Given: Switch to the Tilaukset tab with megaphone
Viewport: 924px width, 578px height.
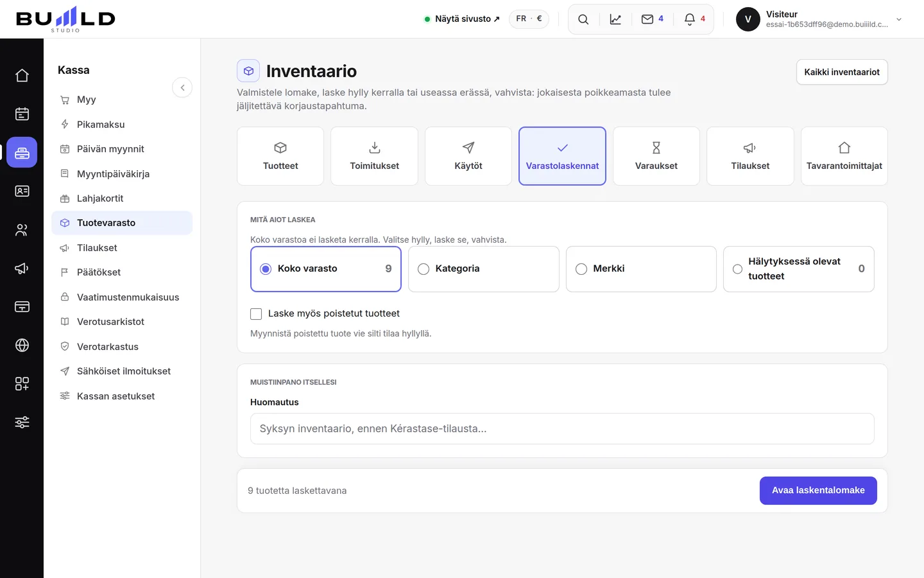Looking at the screenshot, I should pyautogui.click(x=750, y=156).
